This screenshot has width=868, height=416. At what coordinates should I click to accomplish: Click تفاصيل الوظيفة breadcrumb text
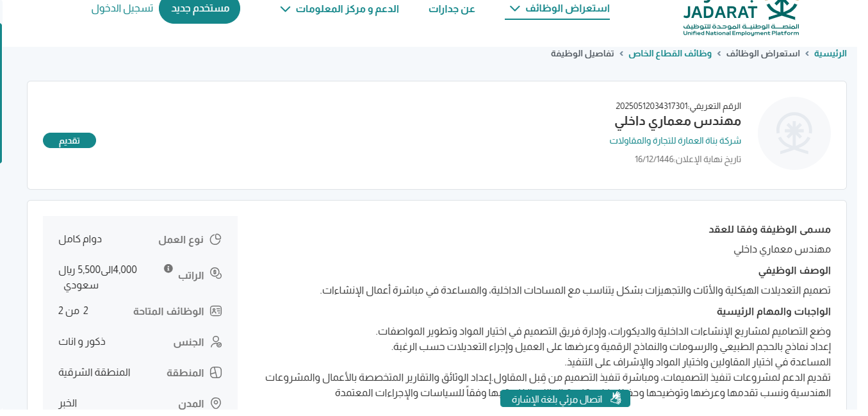coord(582,53)
